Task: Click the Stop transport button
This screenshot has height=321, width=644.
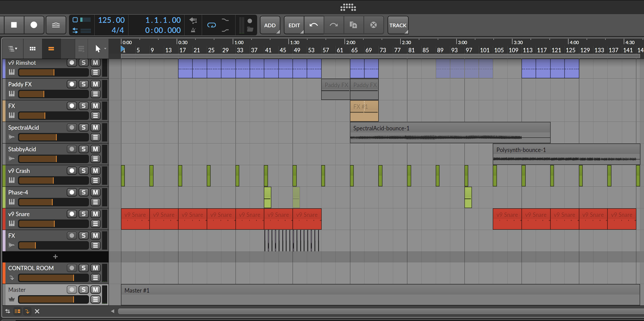Action: tap(14, 25)
